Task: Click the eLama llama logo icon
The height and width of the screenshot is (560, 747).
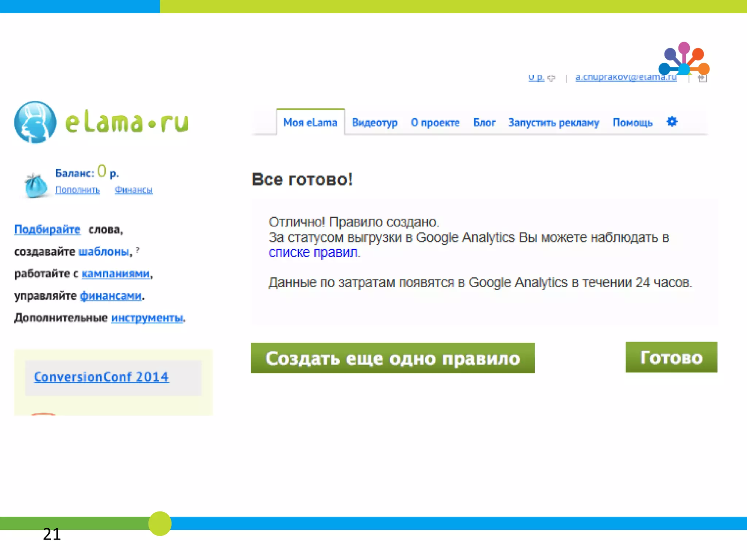Action: click(35, 122)
